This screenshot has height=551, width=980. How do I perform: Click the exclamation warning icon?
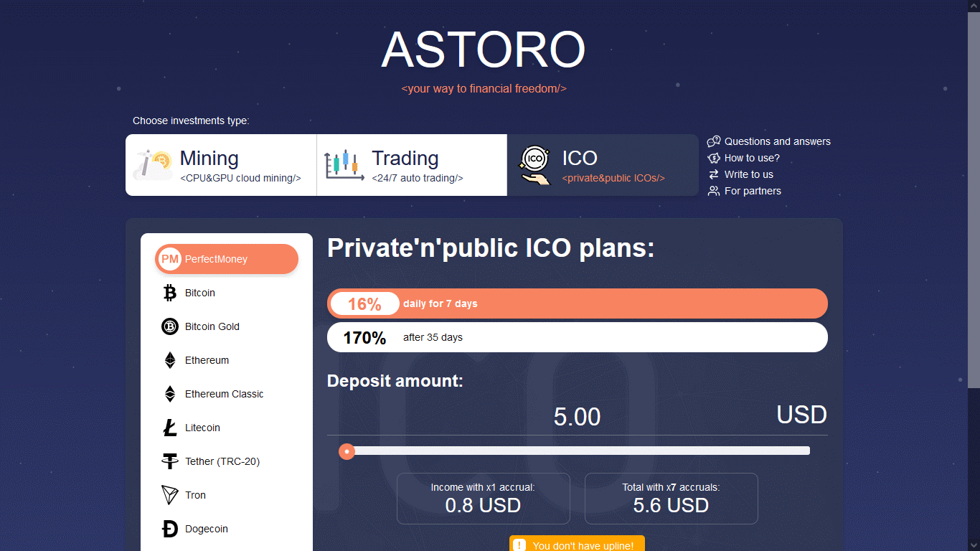520,546
